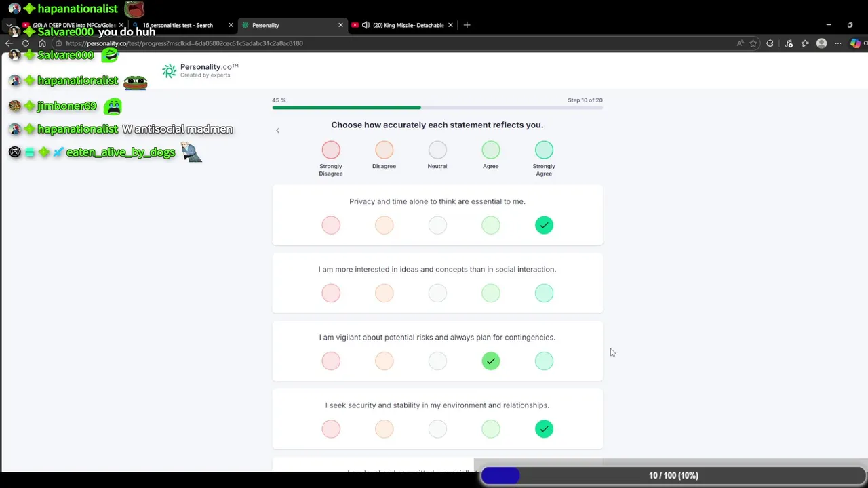Viewport: 868px width, 488px height.
Task: Select Agree for security and stability statement
Action: (x=491, y=428)
